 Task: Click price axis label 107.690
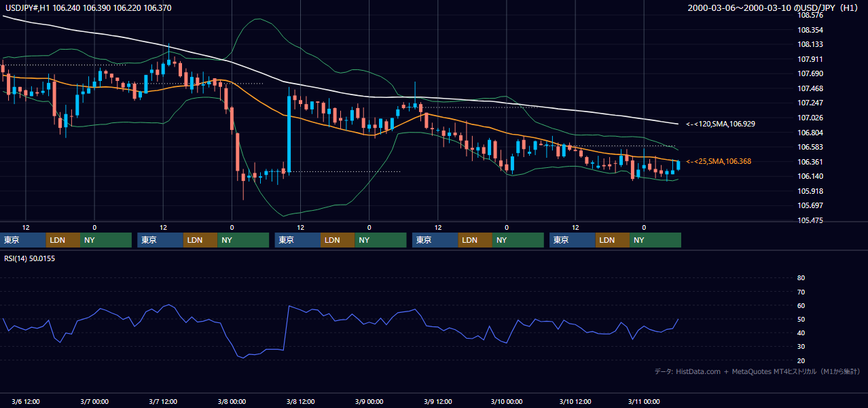coord(810,73)
